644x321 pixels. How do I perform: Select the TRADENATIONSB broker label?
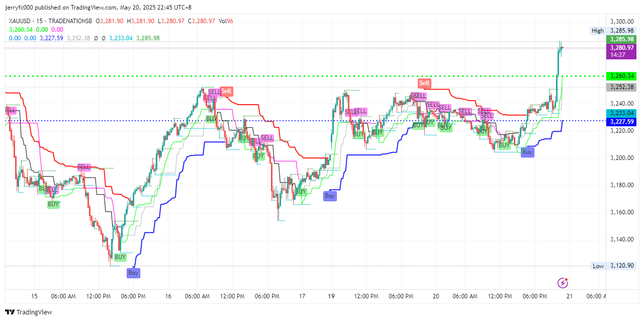click(69, 21)
